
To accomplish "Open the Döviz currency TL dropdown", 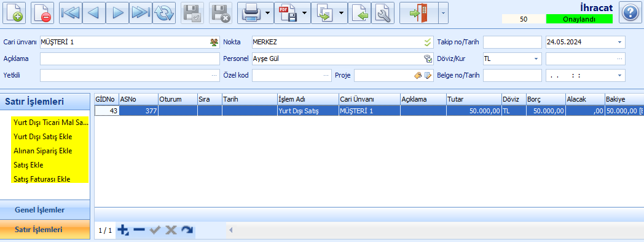I will 536,59.
